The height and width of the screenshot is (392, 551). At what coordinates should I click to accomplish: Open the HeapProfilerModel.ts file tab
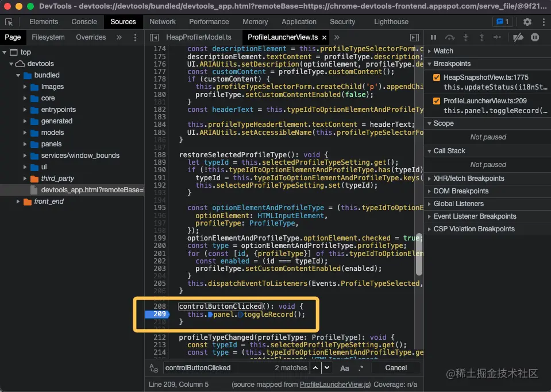pyautogui.click(x=199, y=37)
